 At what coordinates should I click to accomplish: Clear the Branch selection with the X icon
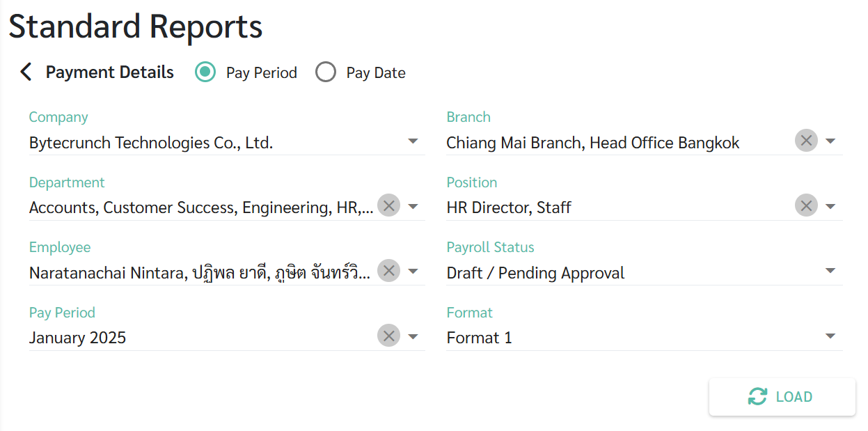[x=806, y=141]
